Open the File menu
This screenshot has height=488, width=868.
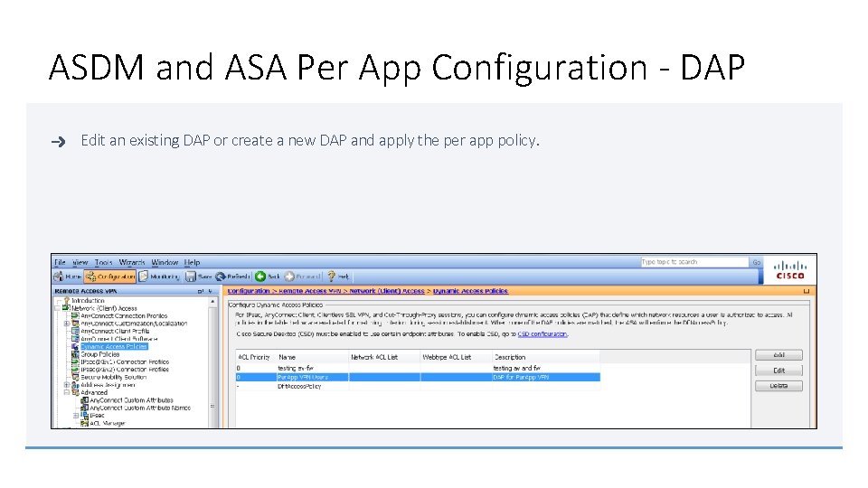pyautogui.click(x=60, y=262)
